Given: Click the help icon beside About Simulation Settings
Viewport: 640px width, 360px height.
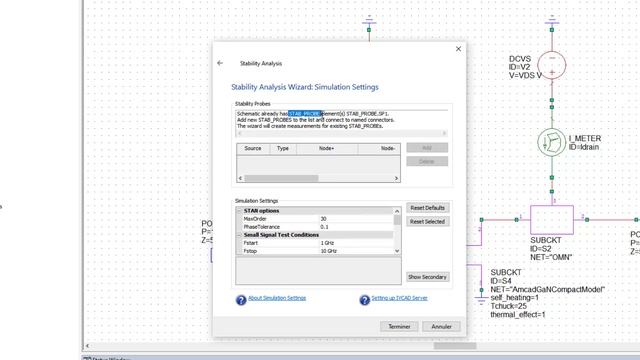Looking at the screenshot, I should [241, 300].
